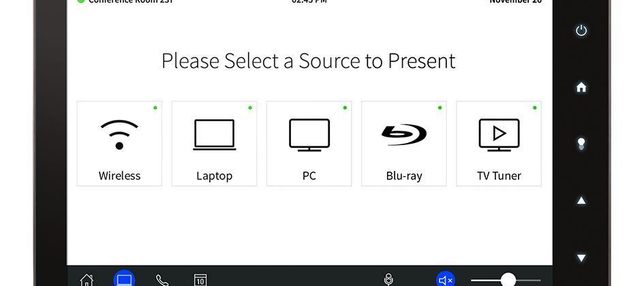Tap the up arrow hardware button

581,201
